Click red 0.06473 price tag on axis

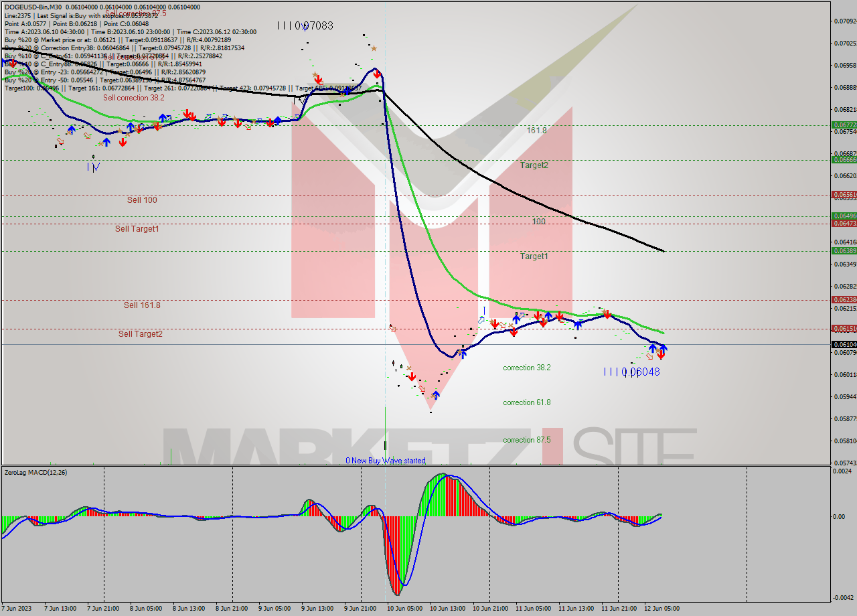point(844,224)
